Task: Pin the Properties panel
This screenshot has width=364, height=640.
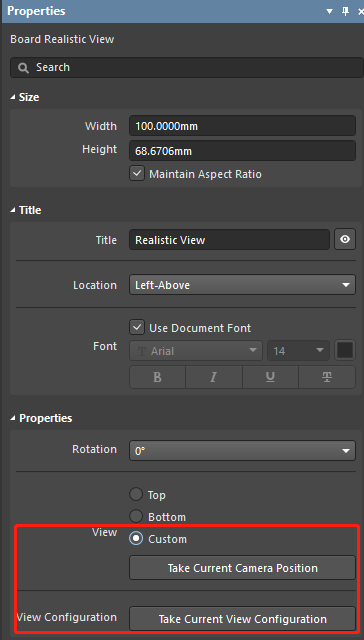Action: [345, 11]
